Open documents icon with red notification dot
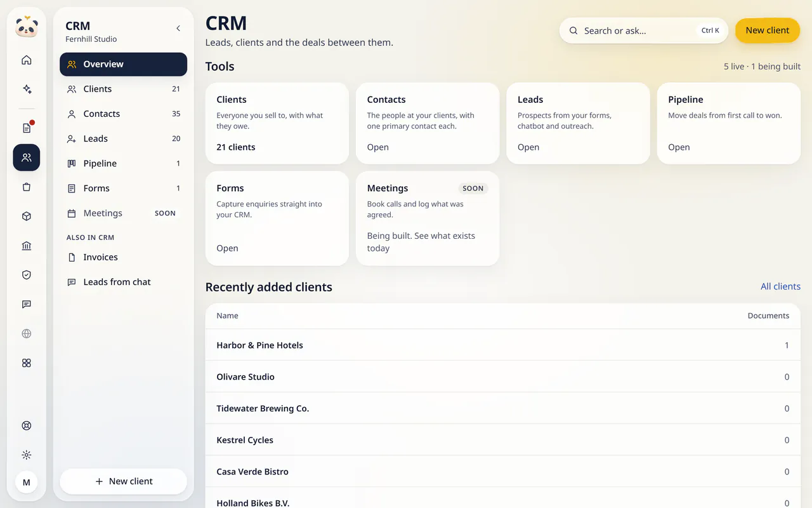The image size is (812, 508). [x=27, y=128]
